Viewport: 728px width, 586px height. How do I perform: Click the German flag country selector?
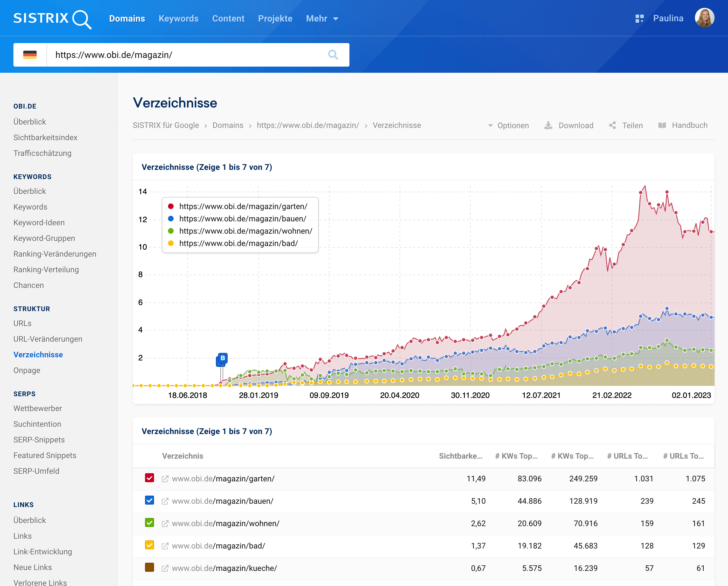point(30,55)
